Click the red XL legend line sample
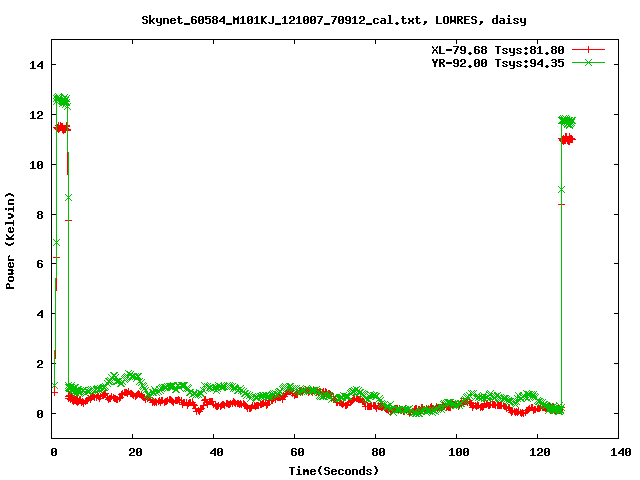Screen dimensions: 640x480 [x=588, y=50]
